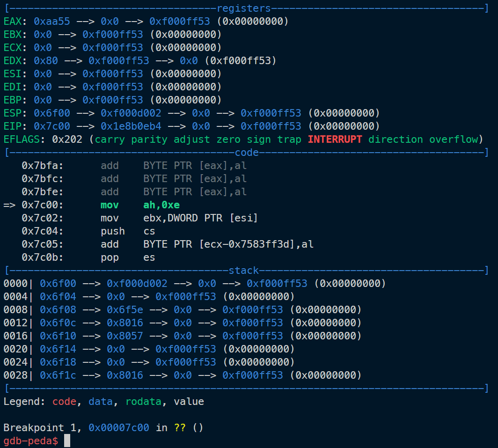Click 'code' in the Legend line
Image resolution: width=498 pixels, height=448 pixels.
(x=64, y=401)
